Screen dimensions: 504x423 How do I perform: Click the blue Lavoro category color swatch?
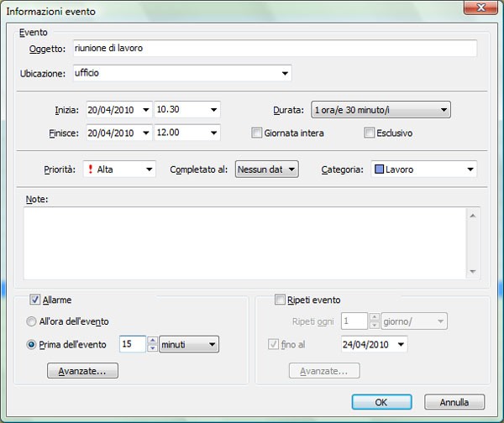(377, 170)
